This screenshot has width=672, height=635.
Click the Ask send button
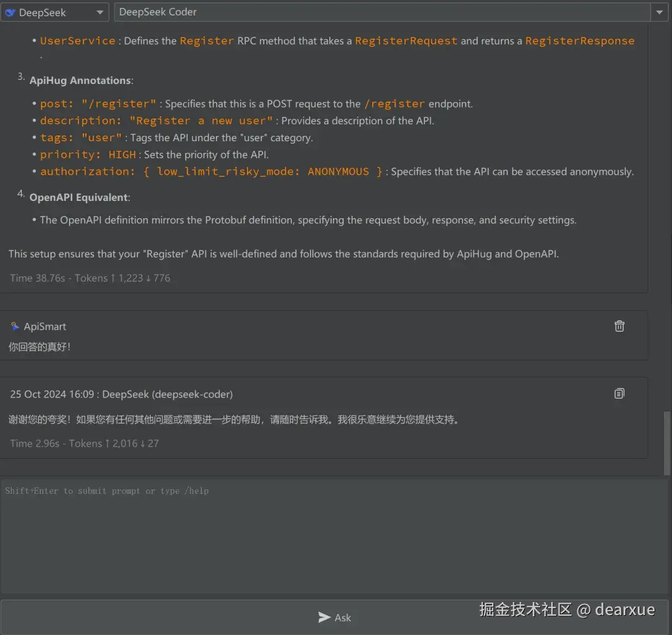pos(334,617)
